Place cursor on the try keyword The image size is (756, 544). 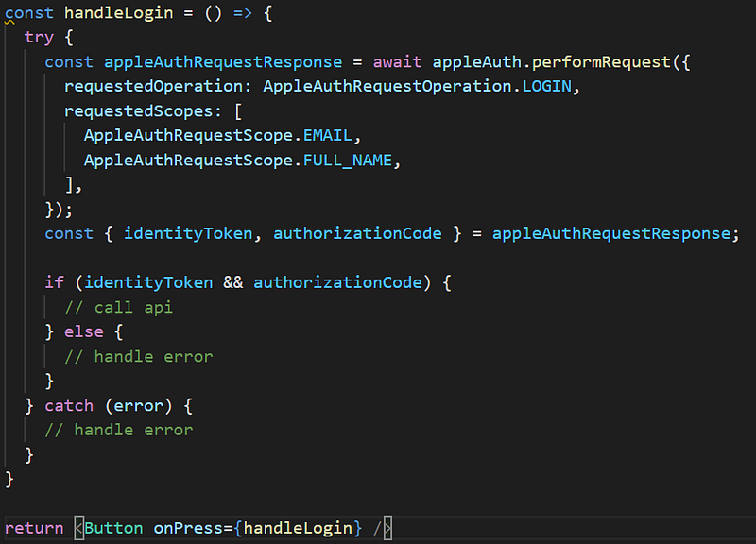tap(39, 38)
